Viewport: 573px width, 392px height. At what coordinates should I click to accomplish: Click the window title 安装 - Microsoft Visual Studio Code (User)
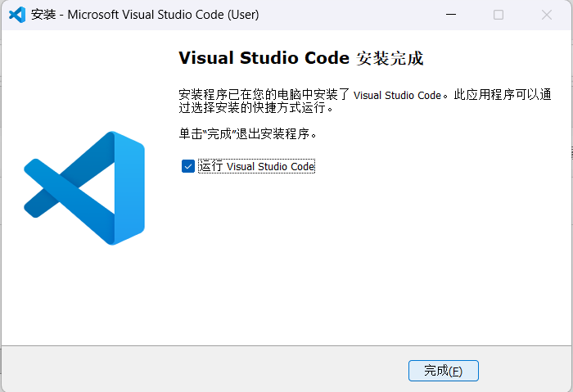pos(145,15)
